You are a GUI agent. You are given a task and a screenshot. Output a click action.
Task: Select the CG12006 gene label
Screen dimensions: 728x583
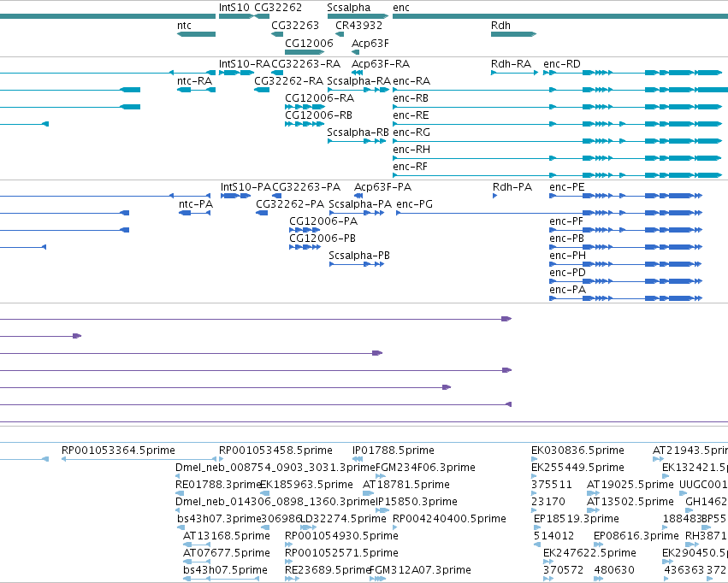309,43
